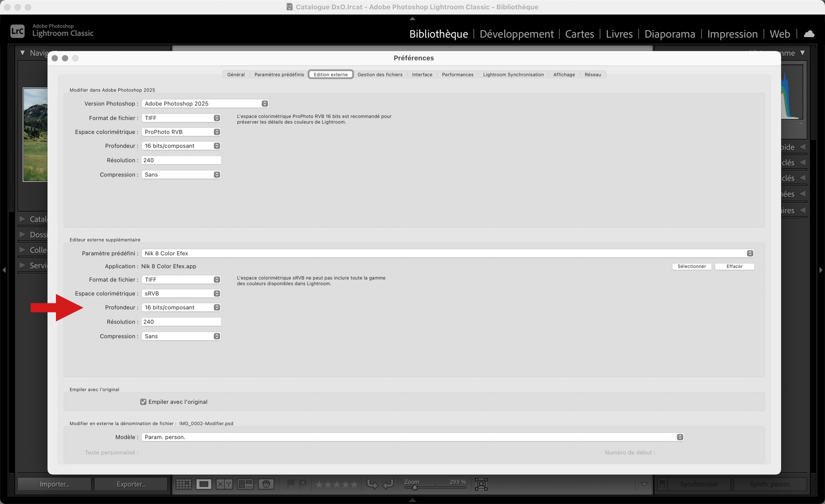Expand the Dossiers panel
The image size is (825, 504).
coord(22,234)
